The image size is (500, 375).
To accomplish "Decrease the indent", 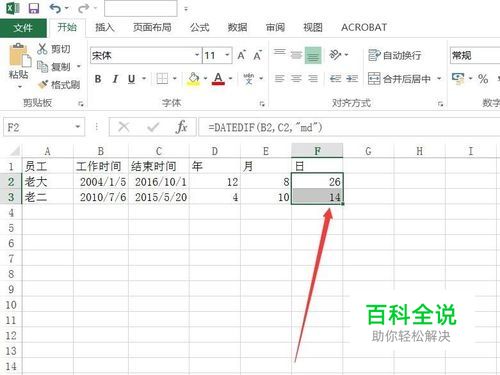I will (x=335, y=79).
